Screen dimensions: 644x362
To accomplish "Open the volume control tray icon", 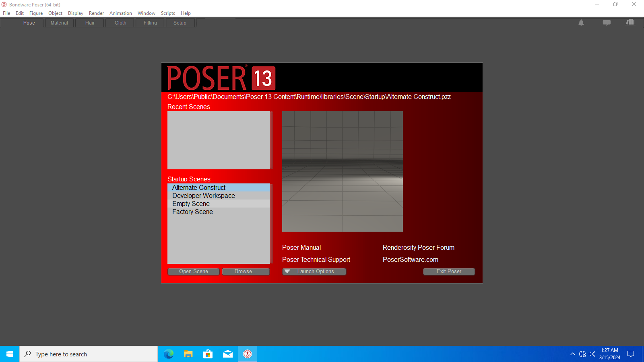I will [x=592, y=354].
